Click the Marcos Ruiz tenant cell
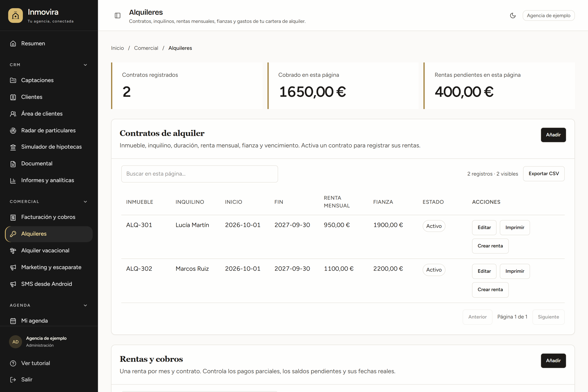Screen dimensions: 588x392 click(x=192, y=269)
